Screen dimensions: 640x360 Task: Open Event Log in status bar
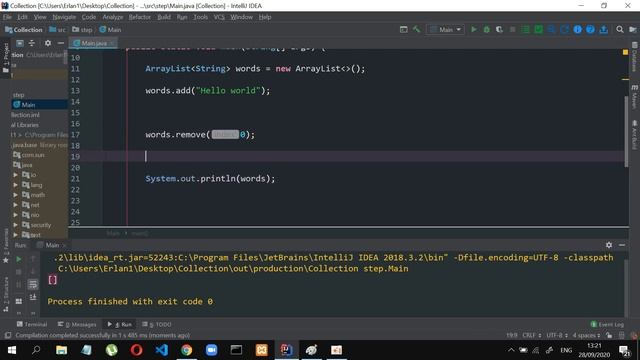pyautogui.click(x=607, y=324)
